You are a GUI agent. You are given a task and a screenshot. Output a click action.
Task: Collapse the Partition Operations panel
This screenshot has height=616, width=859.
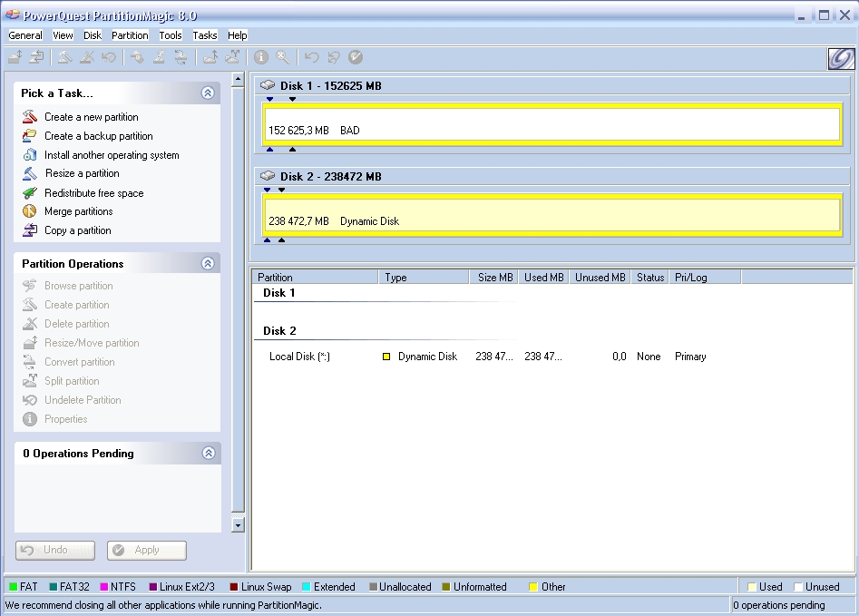point(208,263)
